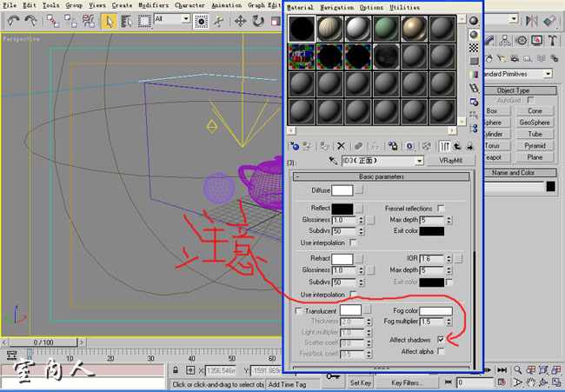Click the Zoom magnifier viewport control
Viewport: 565px width, 392px height.
517,370
